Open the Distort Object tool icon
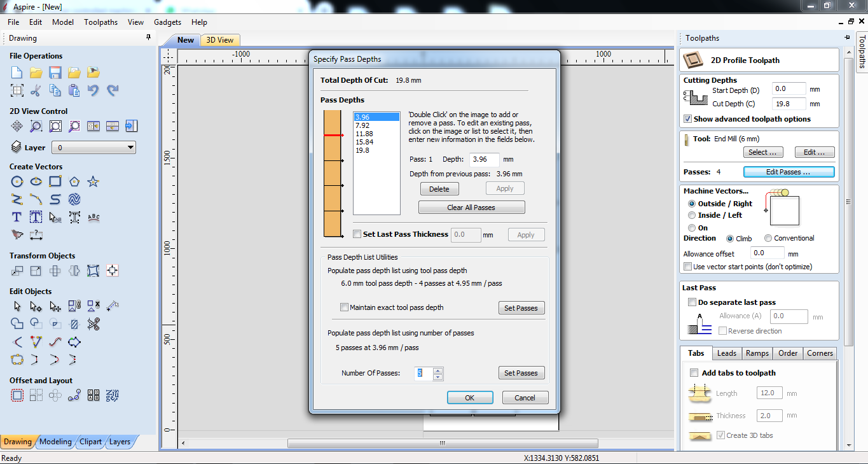 tap(93, 271)
